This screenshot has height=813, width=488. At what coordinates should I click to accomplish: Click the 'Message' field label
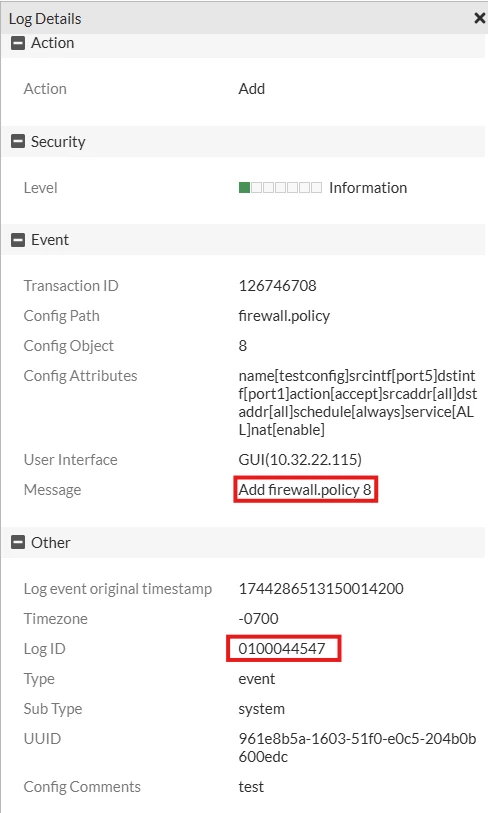point(52,489)
